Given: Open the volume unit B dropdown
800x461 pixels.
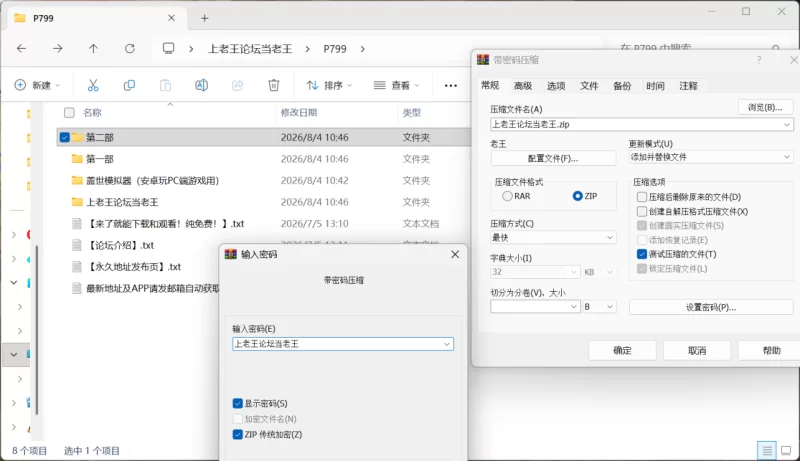Looking at the screenshot, I should coord(610,306).
